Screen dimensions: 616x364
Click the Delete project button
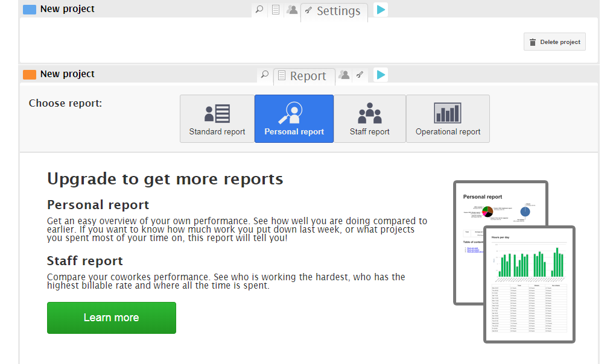554,42
